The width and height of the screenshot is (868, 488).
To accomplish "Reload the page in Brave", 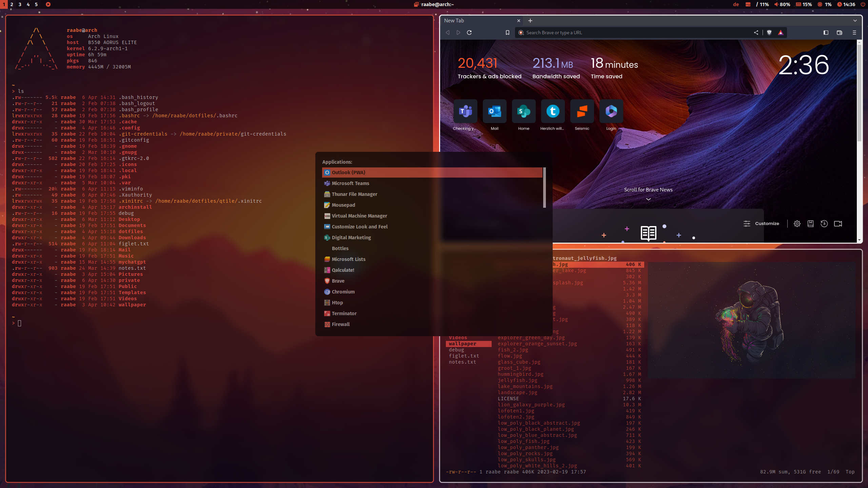I will click(469, 33).
